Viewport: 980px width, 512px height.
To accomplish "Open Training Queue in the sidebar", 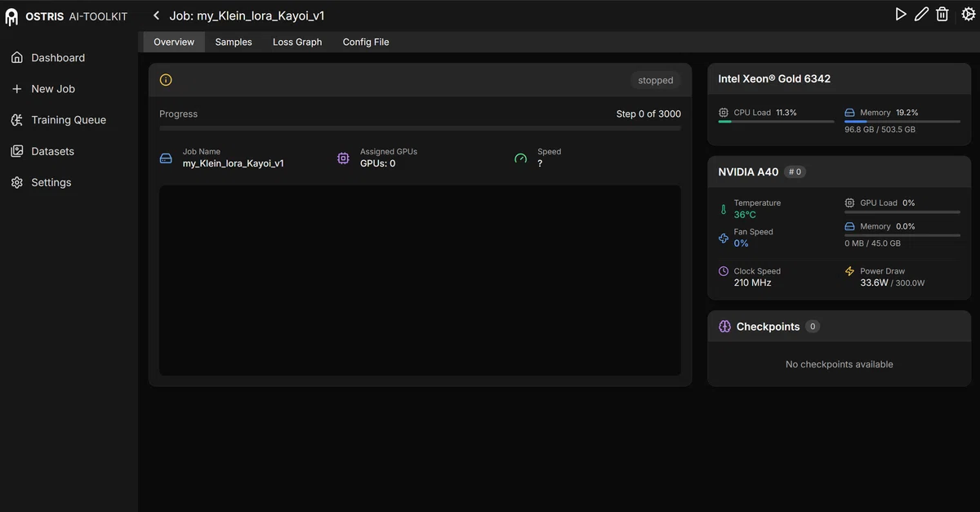I will (69, 120).
